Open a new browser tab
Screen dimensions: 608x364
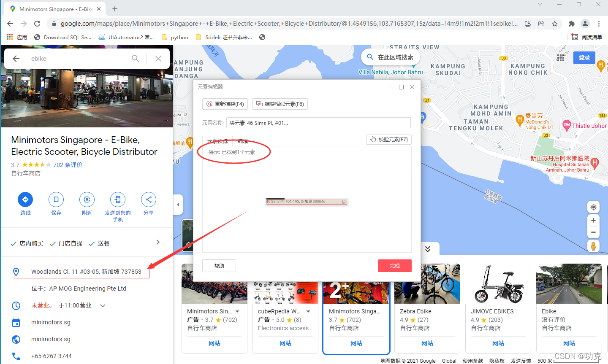(115, 9)
